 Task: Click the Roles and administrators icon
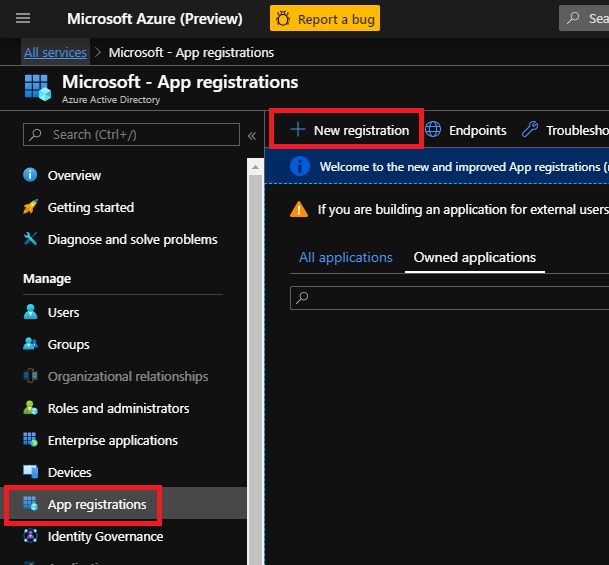[x=30, y=408]
